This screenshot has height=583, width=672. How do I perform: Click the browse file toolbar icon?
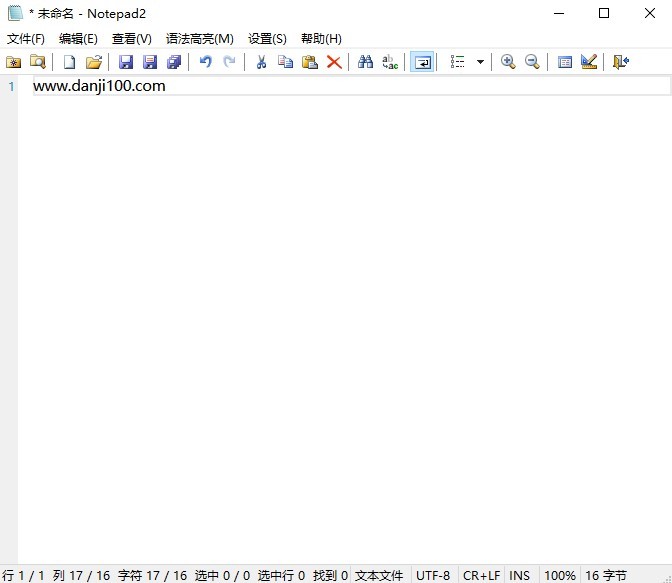(x=38, y=62)
